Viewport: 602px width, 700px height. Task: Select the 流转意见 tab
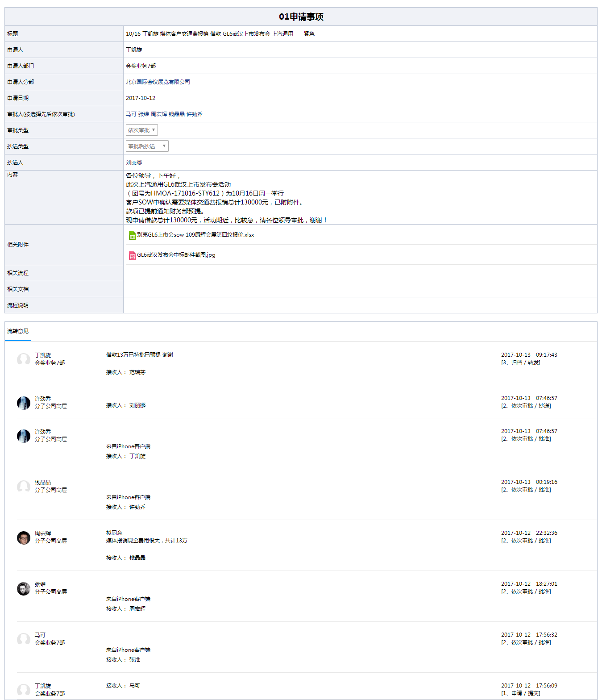point(18,331)
